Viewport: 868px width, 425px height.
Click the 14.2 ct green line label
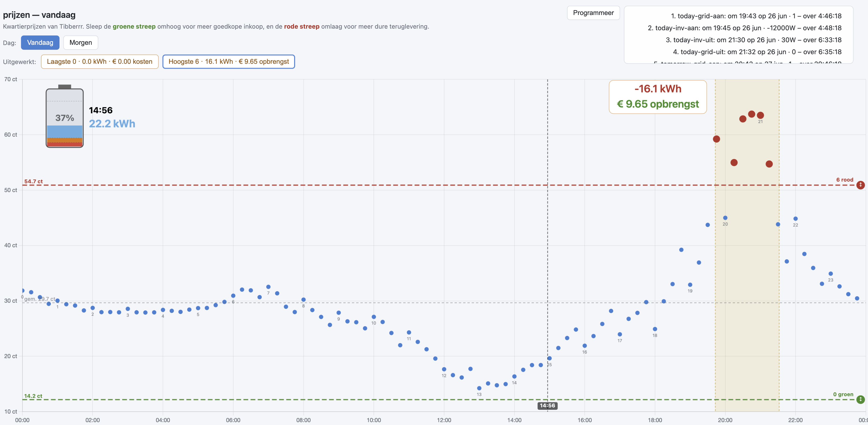click(33, 396)
